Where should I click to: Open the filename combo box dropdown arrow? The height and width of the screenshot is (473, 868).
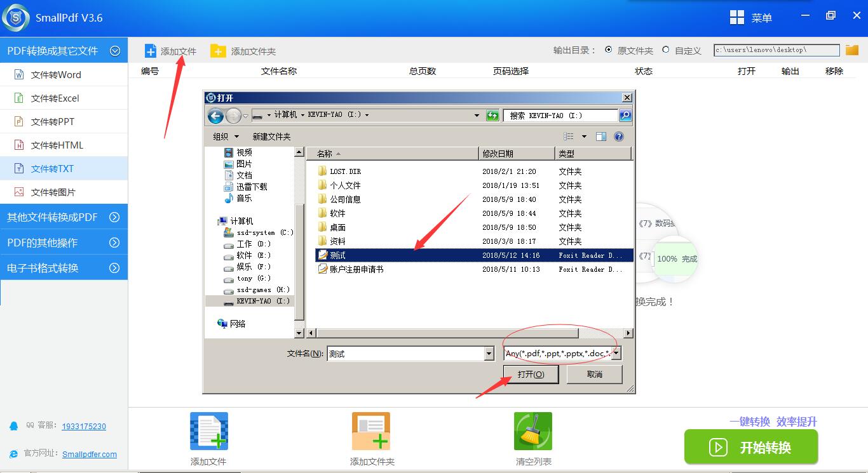(489, 354)
